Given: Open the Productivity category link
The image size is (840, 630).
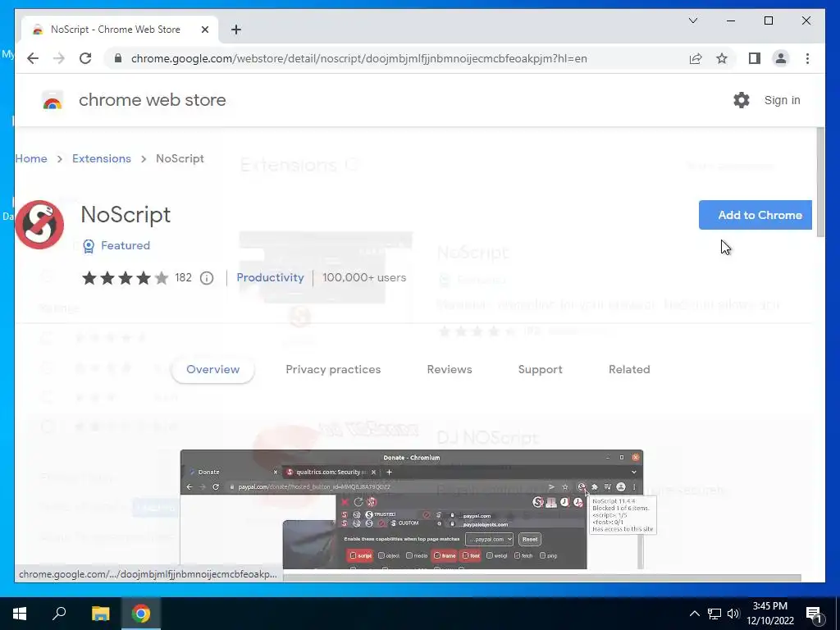Looking at the screenshot, I should (x=270, y=277).
